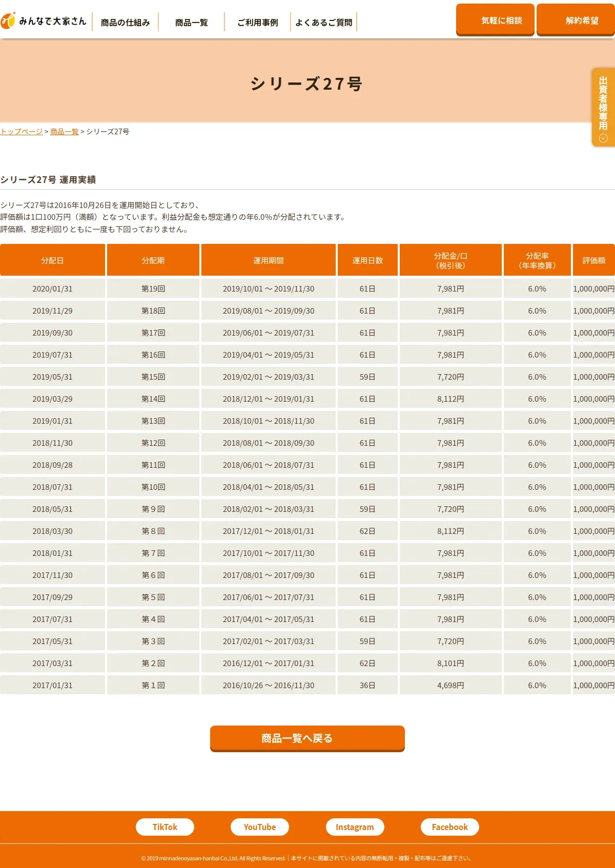The height and width of the screenshot is (868, 615).
Task: Select the 第19回 distribution row cell
Action: click(153, 289)
